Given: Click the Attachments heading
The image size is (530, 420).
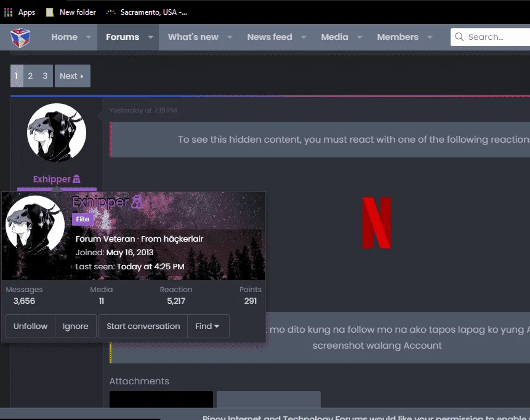Looking at the screenshot, I should 139,381.
